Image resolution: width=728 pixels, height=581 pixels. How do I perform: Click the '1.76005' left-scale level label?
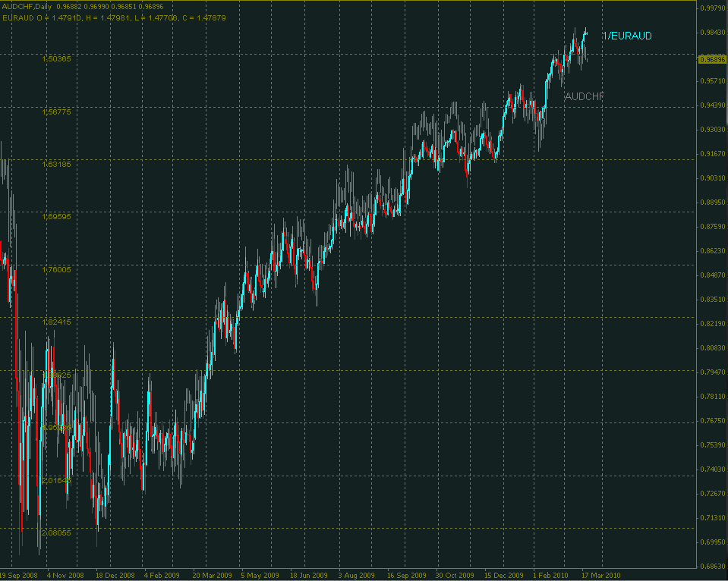point(57,269)
